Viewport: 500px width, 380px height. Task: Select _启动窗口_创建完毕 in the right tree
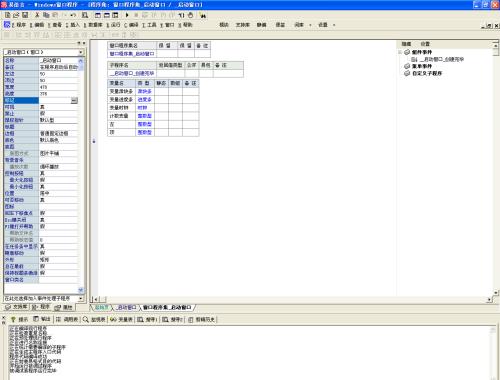click(442, 59)
